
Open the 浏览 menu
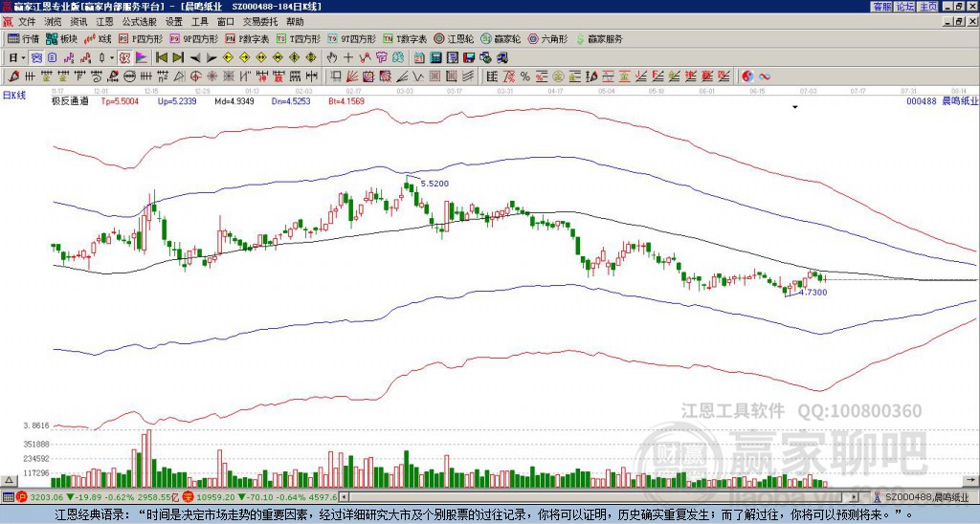click(x=53, y=22)
